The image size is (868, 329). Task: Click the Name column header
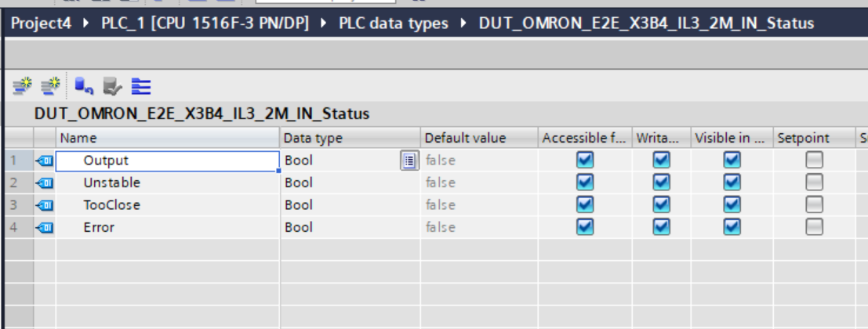168,138
